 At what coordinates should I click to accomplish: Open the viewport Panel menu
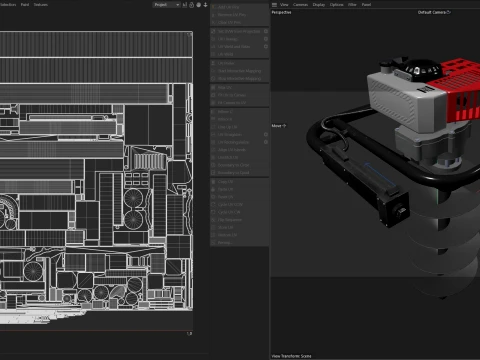coord(366,5)
